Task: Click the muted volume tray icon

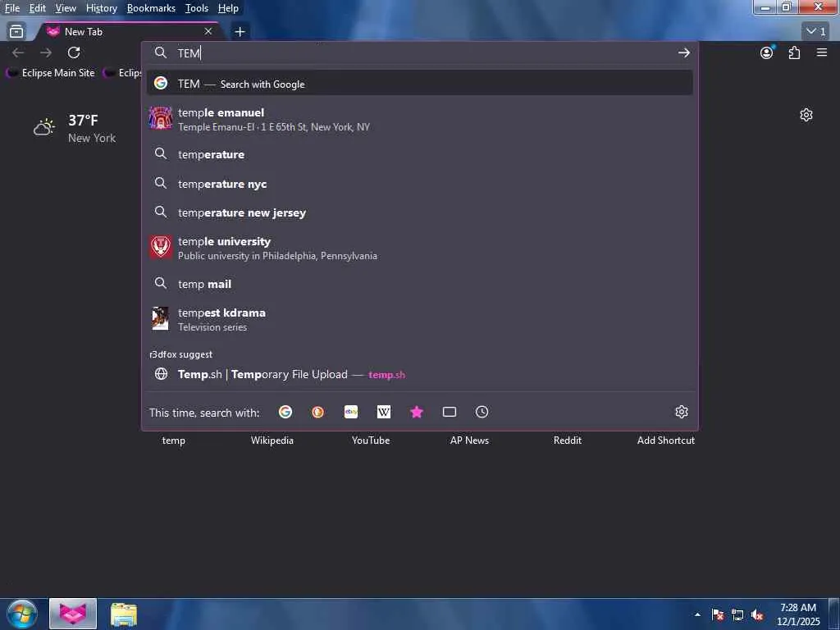Action: [757, 614]
